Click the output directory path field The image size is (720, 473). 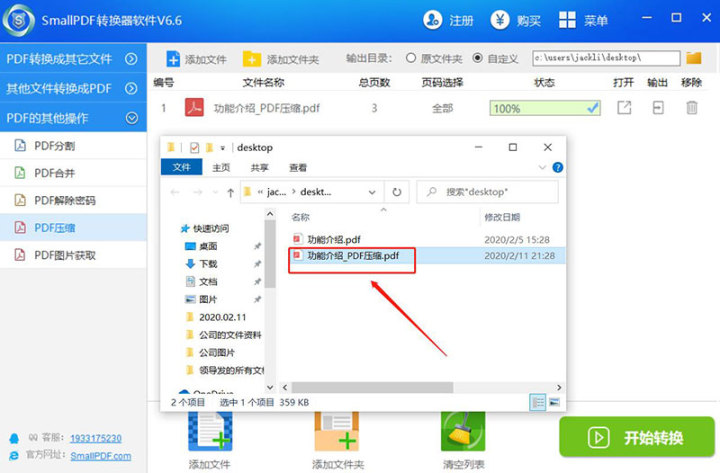click(606, 58)
